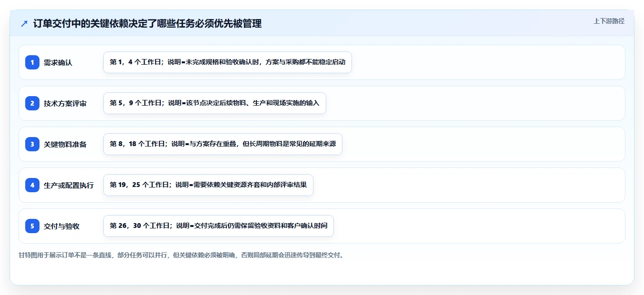
Task: Select the 关键物料准备 step label
Action: (65, 144)
